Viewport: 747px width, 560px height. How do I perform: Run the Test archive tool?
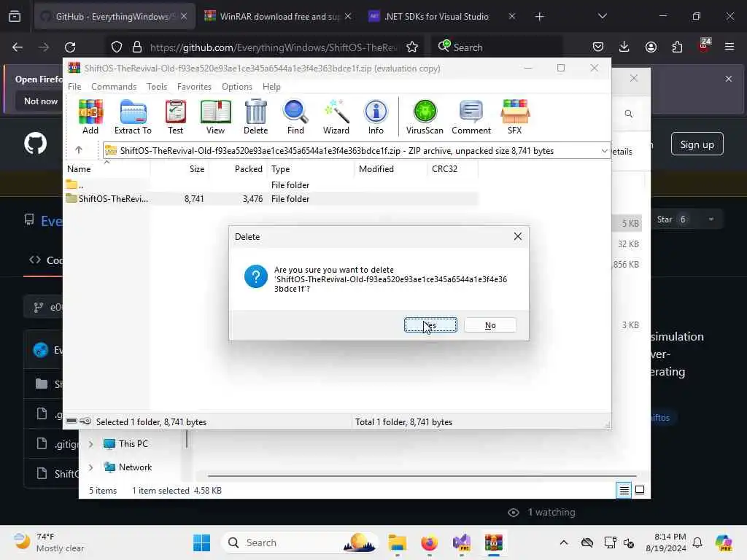coord(175,117)
